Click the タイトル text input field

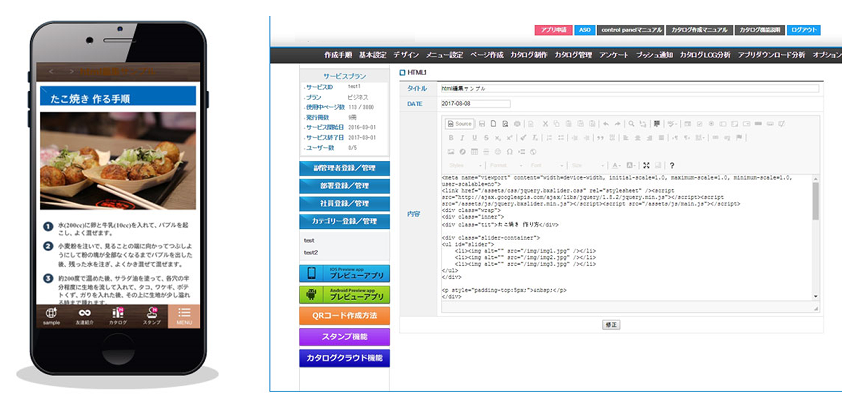coord(629,89)
